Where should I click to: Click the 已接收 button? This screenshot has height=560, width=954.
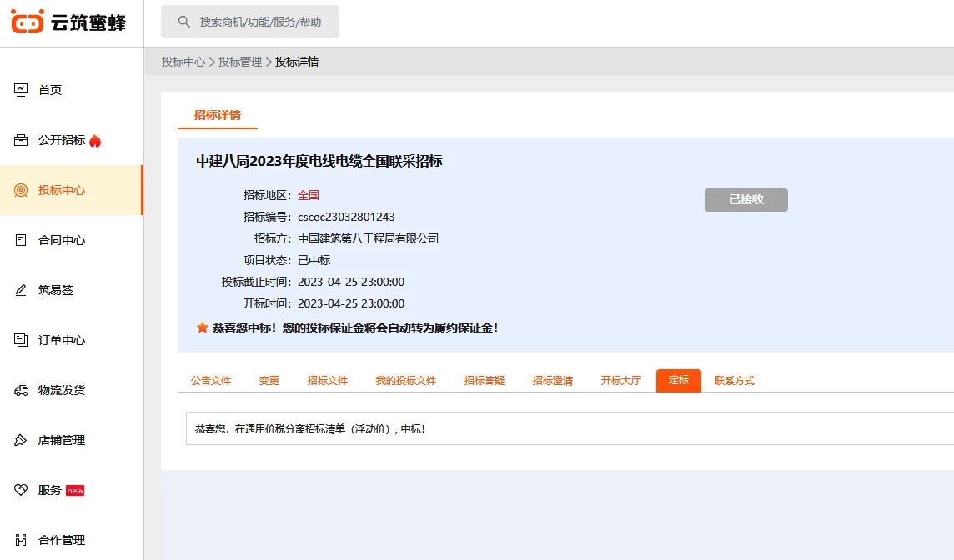(x=746, y=199)
